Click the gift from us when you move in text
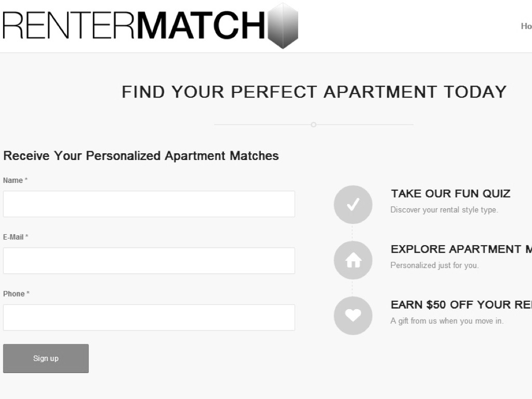Screen dimensions: 532x399 click(447, 321)
